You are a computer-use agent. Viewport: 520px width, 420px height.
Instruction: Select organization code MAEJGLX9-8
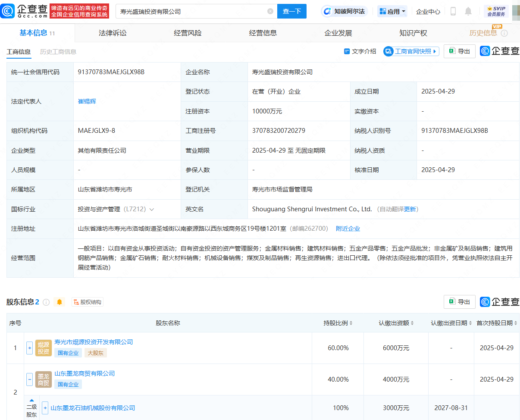click(x=97, y=131)
